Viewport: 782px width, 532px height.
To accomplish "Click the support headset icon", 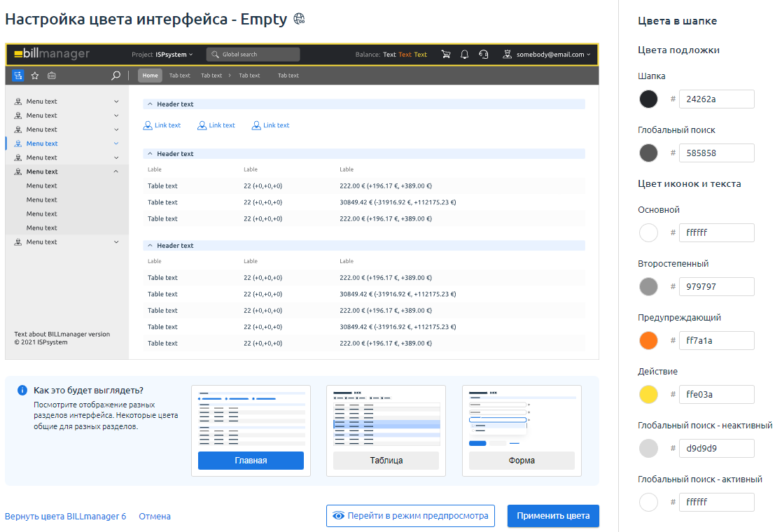I will pyautogui.click(x=483, y=55).
